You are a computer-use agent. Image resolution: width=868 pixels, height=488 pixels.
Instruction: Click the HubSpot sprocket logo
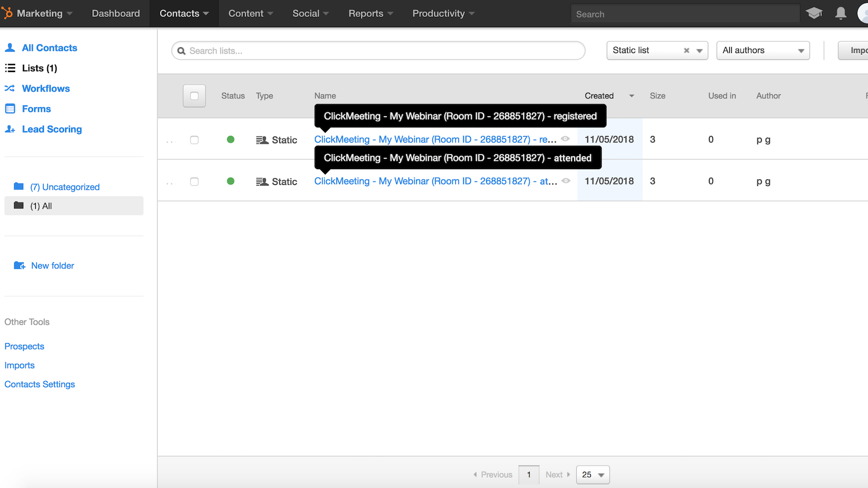7,13
